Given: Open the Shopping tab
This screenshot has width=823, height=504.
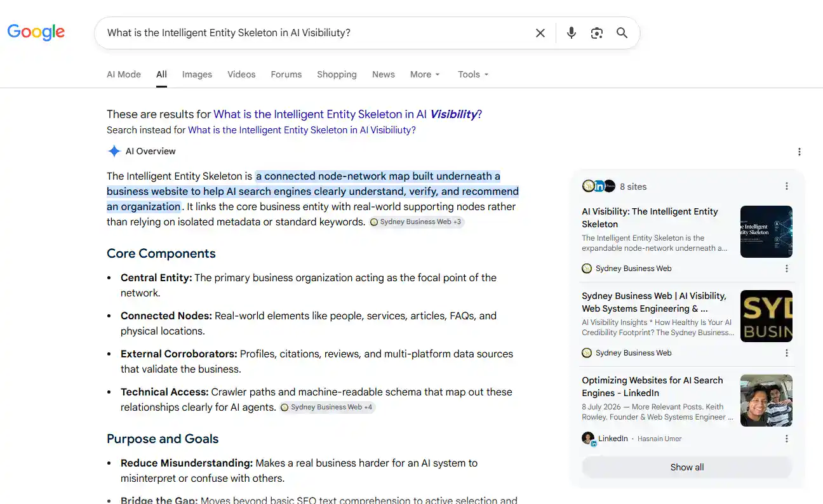Looking at the screenshot, I should 337,74.
